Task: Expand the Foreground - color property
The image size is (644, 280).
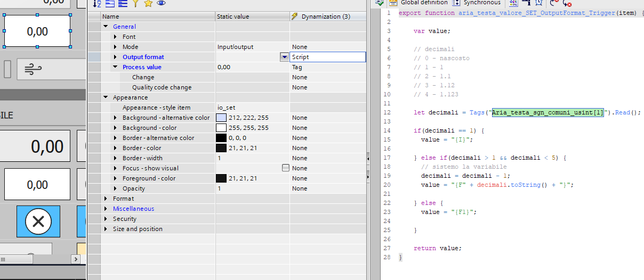Action: 116,178
